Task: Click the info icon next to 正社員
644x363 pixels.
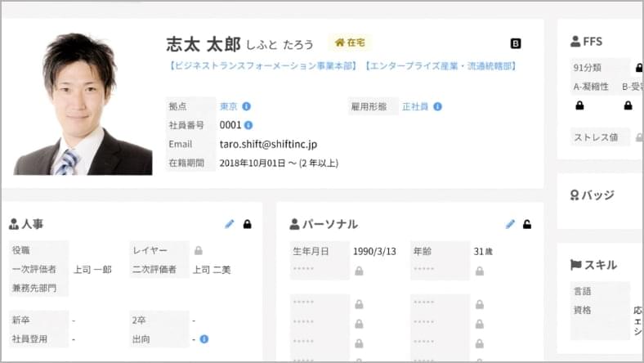Action: click(x=438, y=106)
